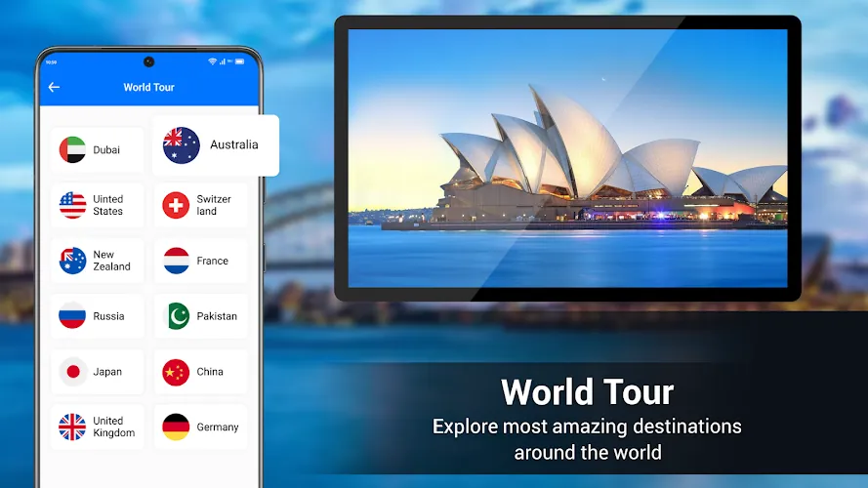Tap the Germany flag icon

(176, 427)
